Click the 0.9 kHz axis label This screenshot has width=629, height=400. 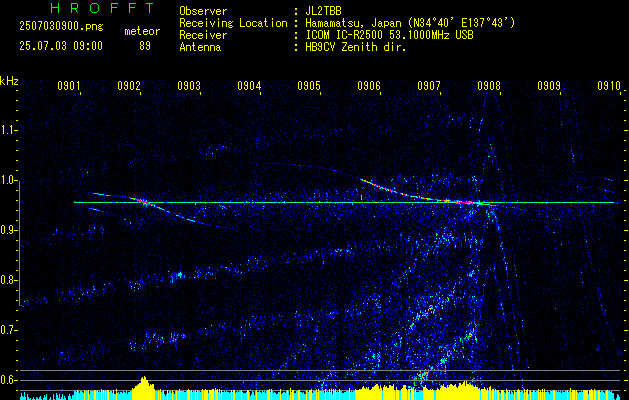(8, 230)
